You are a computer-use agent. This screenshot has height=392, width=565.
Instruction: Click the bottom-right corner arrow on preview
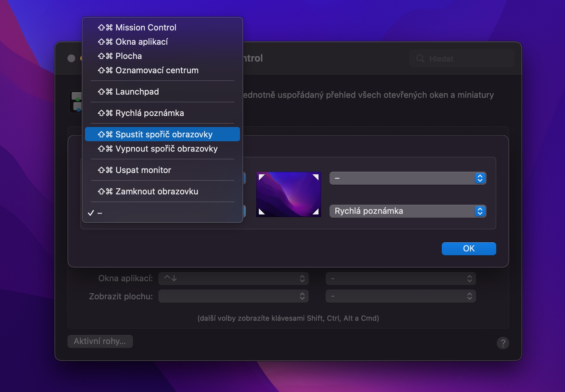pyautogui.click(x=316, y=212)
